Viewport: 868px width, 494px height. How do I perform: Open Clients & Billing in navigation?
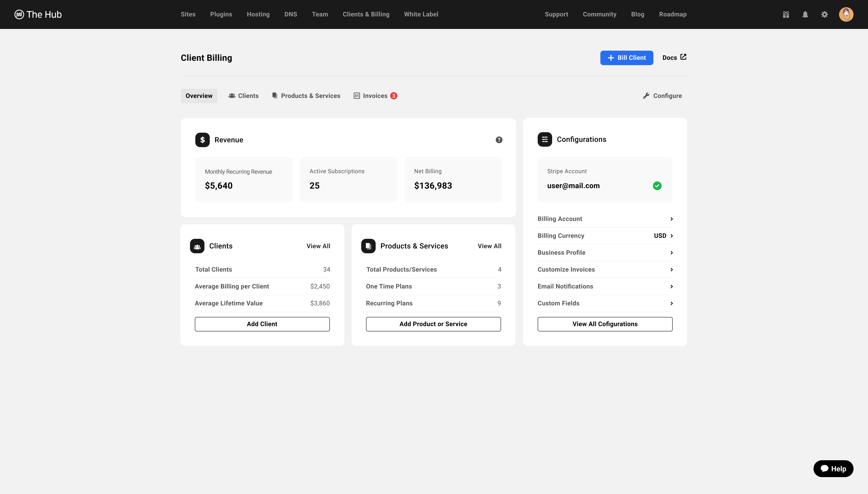pyautogui.click(x=366, y=14)
